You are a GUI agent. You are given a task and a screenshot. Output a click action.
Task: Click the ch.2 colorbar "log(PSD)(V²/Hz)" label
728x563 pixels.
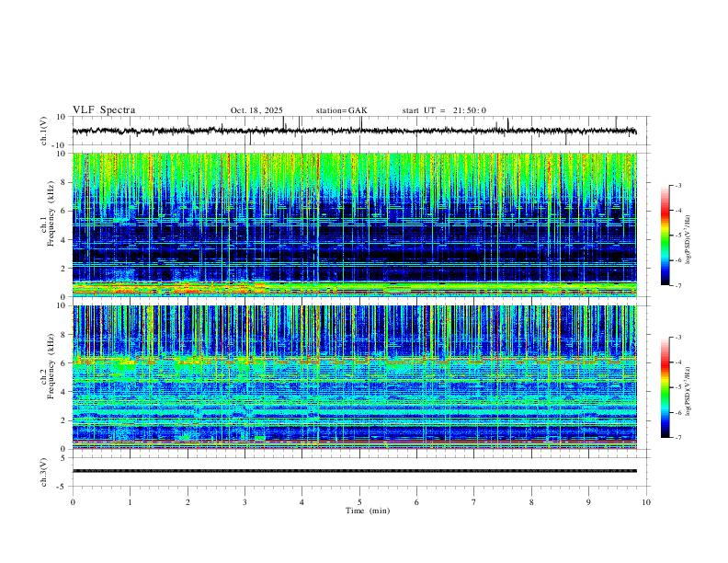tap(688, 392)
